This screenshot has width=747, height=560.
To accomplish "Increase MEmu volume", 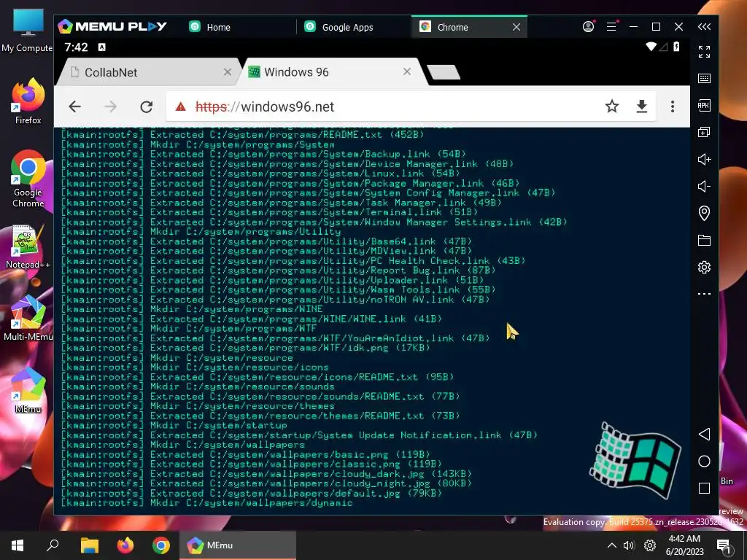I will (704, 159).
